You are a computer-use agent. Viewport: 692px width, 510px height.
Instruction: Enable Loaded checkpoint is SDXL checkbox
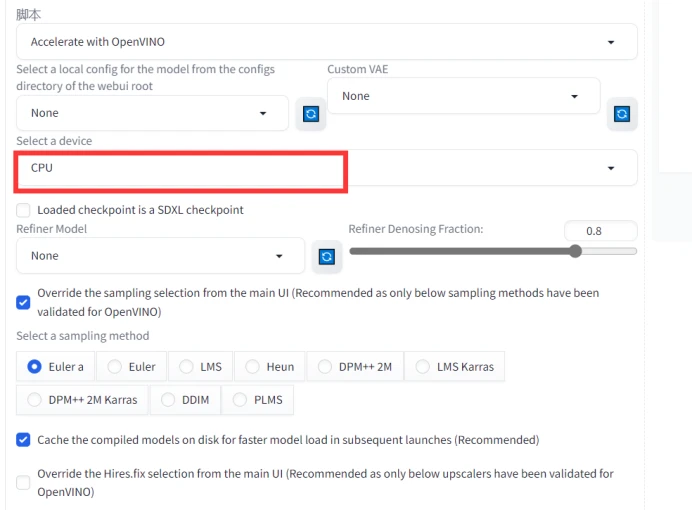click(24, 210)
